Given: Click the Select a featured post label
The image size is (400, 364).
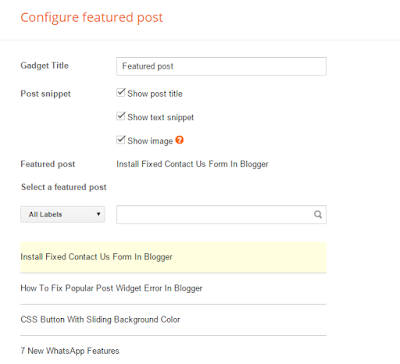Looking at the screenshot, I should 64,187.
